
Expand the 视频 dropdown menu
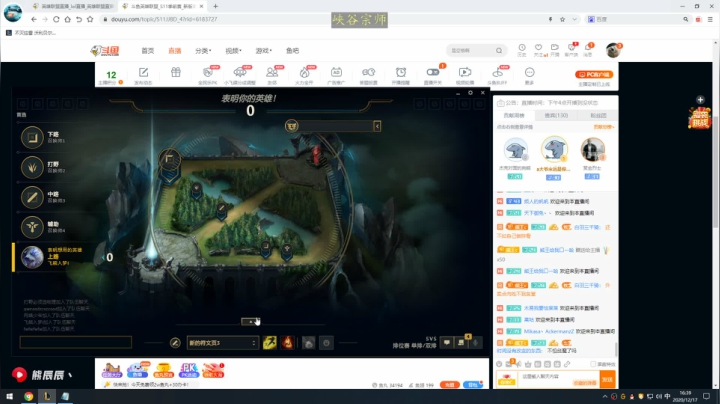click(233, 50)
